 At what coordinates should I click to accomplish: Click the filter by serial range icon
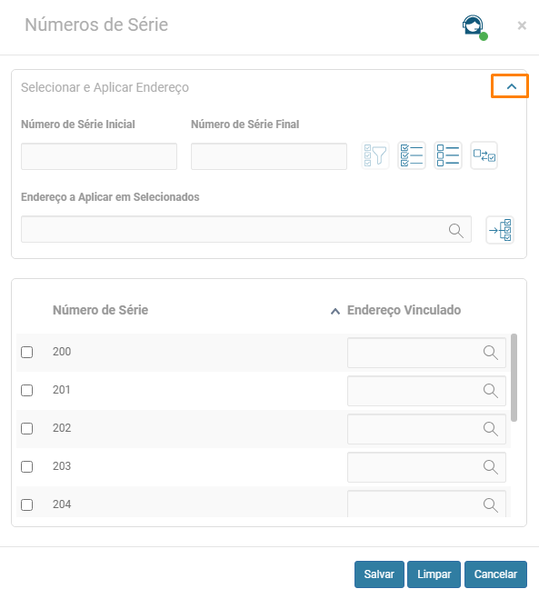[375, 155]
